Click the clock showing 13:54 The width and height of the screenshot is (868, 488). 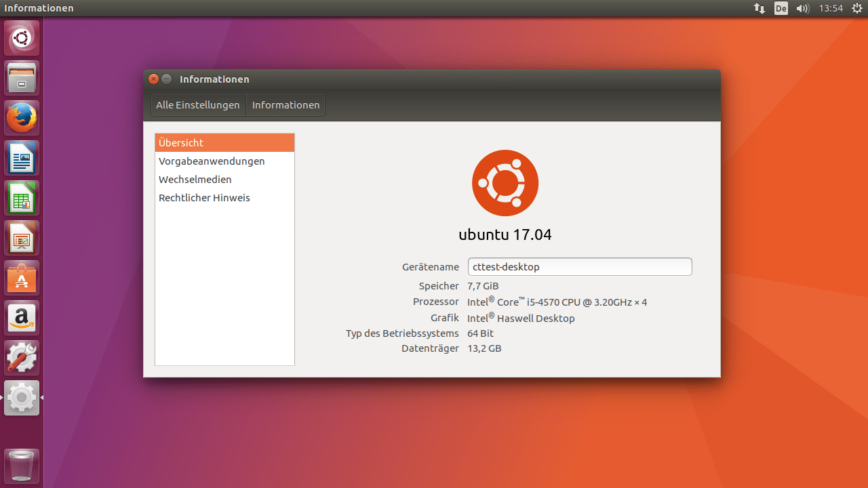pyautogui.click(x=831, y=8)
